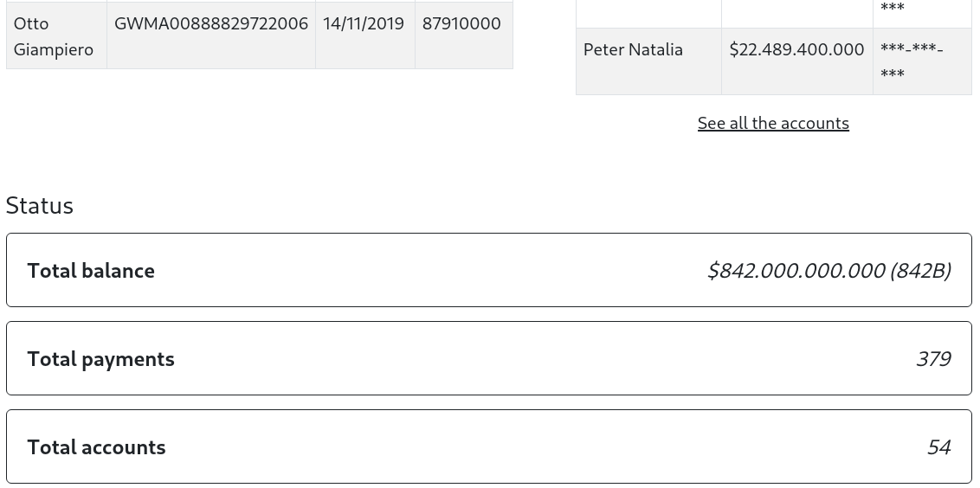The width and height of the screenshot is (980, 488).
Task: Click the Total accounts label
Action: coord(96,446)
